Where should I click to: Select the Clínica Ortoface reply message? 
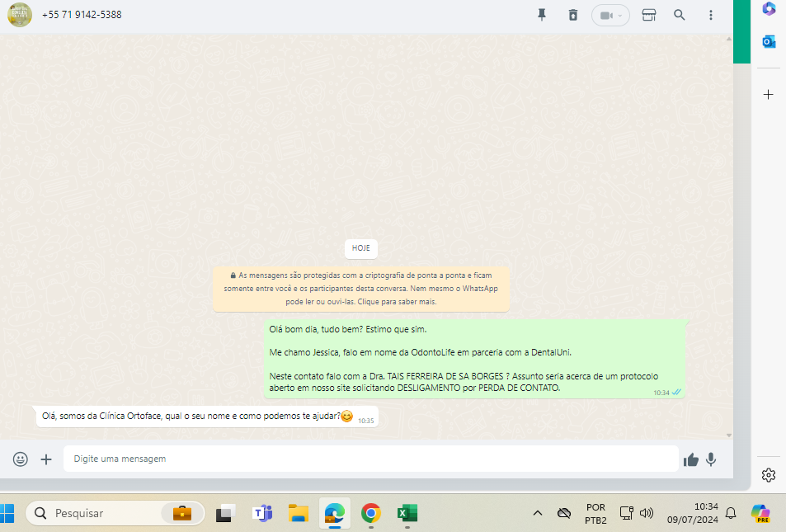[x=207, y=417]
